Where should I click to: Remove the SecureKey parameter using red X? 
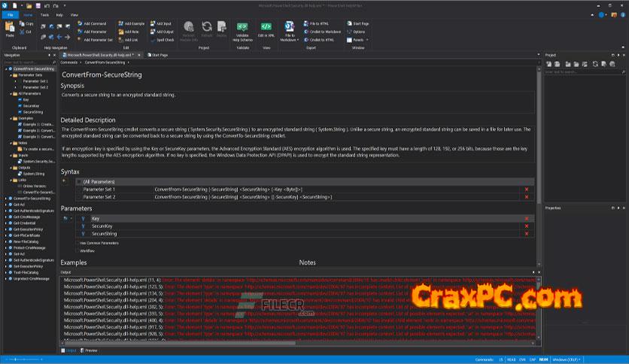526,226
